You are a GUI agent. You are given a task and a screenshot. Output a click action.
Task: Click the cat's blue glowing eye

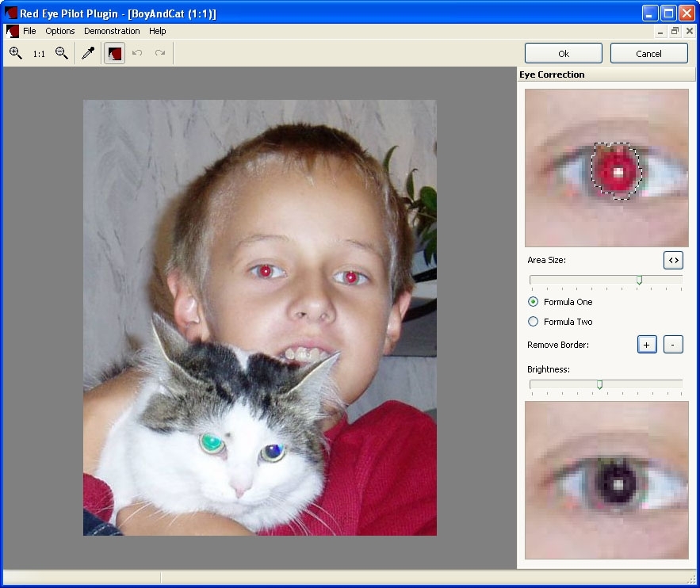(273, 452)
